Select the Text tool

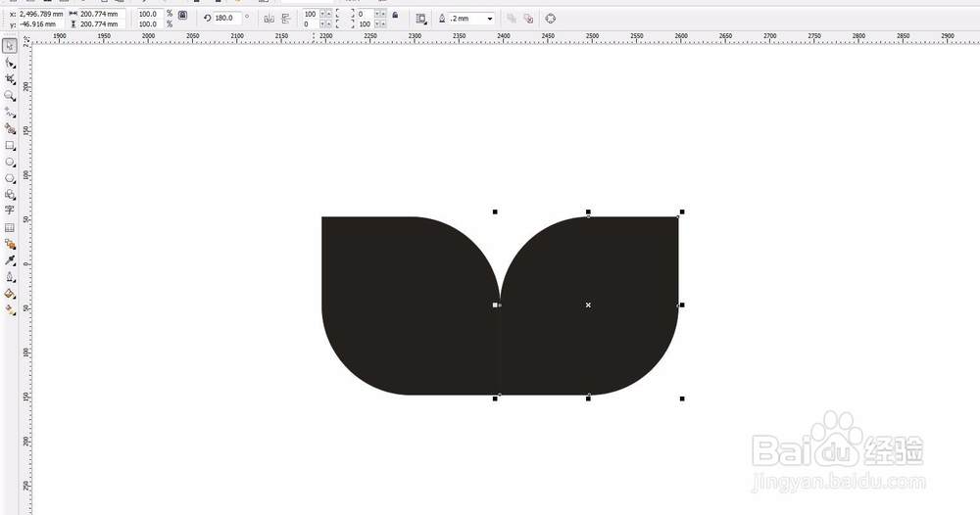(x=10, y=211)
